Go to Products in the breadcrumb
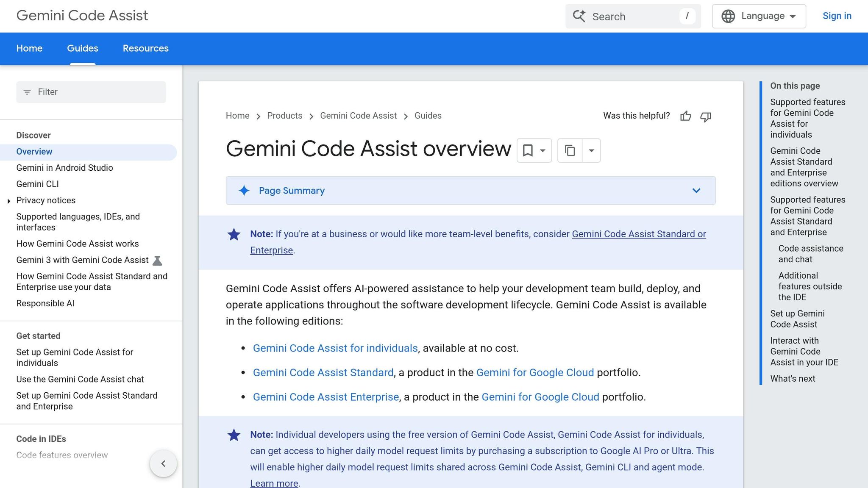The image size is (868, 488). 285,116
